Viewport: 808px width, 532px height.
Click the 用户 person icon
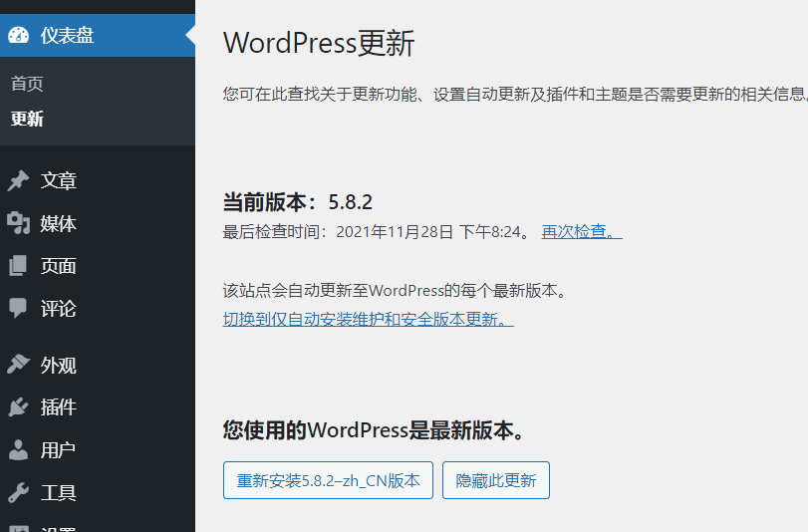coord(19,450)
